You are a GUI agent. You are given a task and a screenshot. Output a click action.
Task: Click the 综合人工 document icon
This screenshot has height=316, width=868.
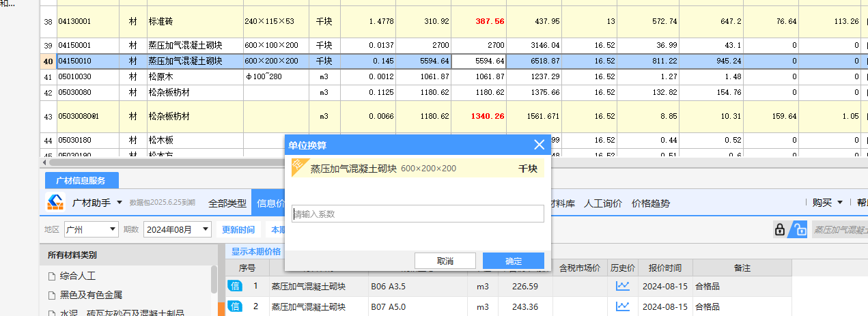[51, 276]
